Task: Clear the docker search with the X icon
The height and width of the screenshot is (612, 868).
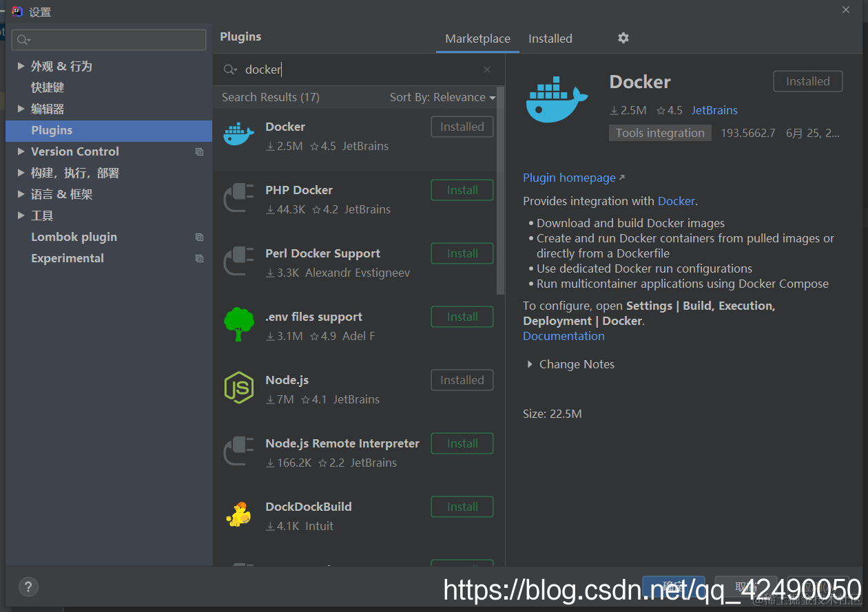Action: click(487, 70)
